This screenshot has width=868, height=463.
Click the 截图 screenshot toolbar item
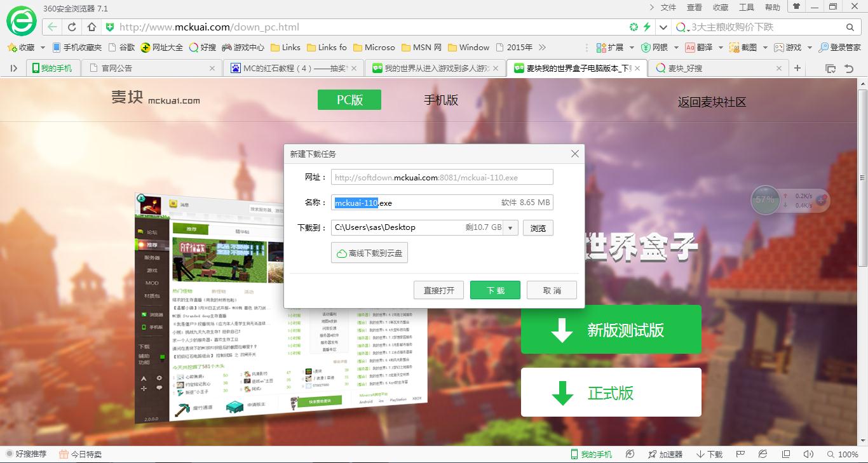click(743, 48)
